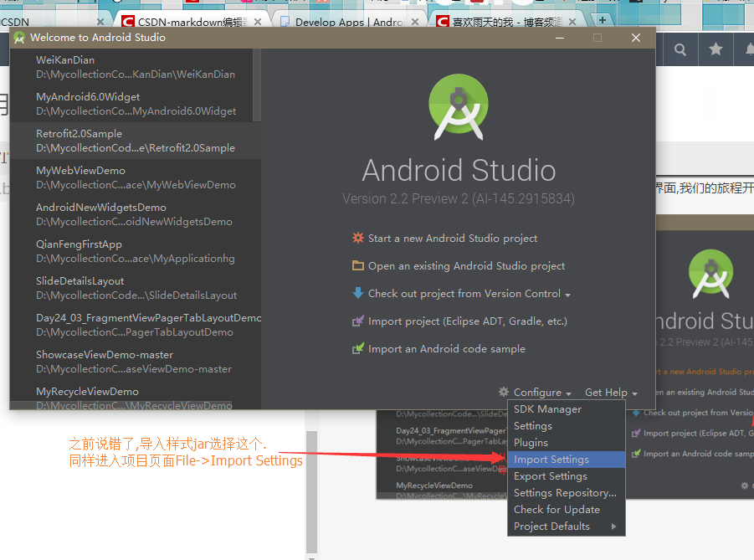This screenshot has width=754, height=560.
Task: Switch to the Develop Apps Android tab
Action: point(350,22)
